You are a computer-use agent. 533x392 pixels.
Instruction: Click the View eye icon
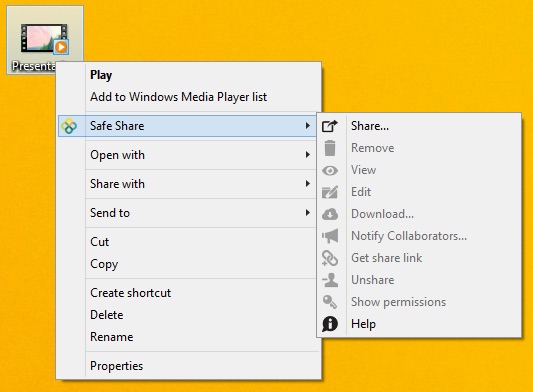click(330, 170)
